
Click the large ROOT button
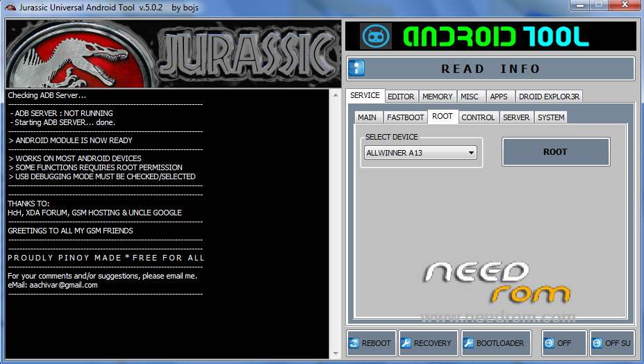pos(555,151)
